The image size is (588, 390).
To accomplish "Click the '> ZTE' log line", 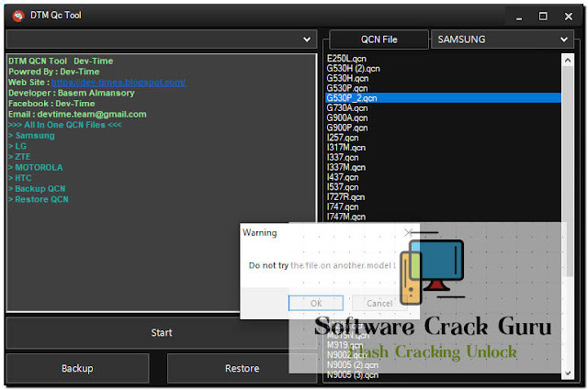I will point(19,157).
